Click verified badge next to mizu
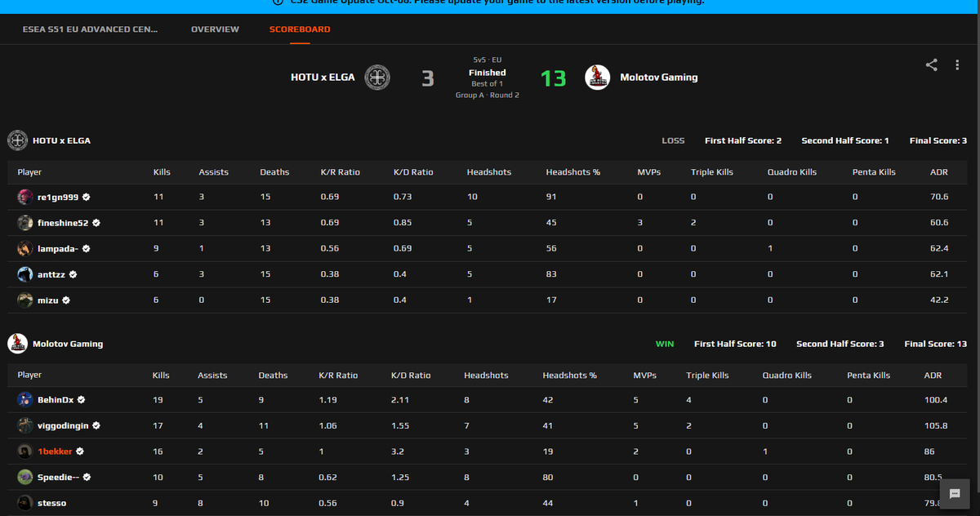 (x=66, y=300)
